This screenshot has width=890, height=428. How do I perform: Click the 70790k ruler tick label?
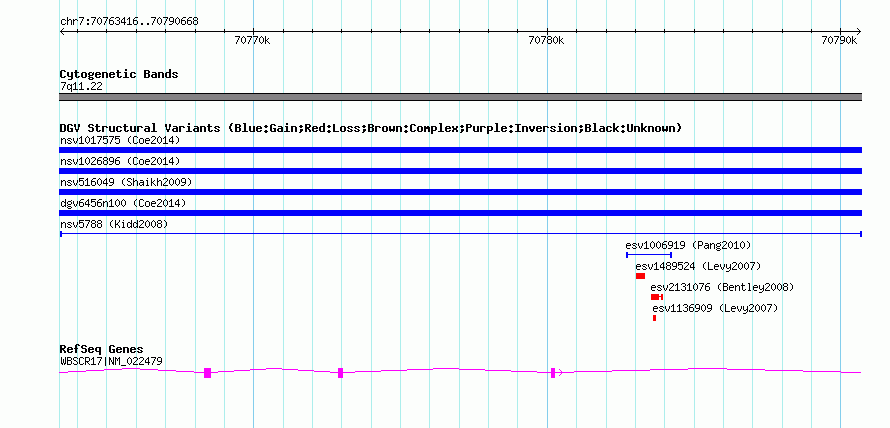coord(839,40)
